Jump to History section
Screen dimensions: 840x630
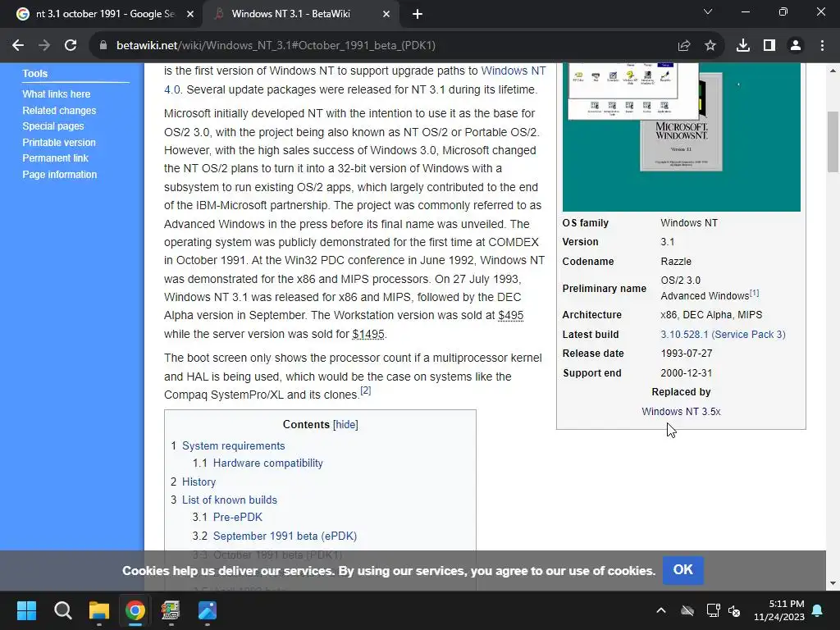pos(199,482)
